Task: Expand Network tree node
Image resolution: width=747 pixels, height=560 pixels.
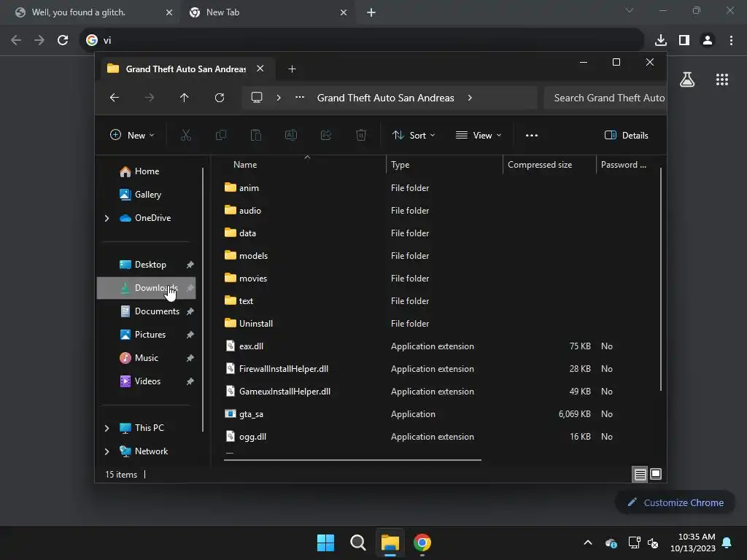Action: pos(107,451)
